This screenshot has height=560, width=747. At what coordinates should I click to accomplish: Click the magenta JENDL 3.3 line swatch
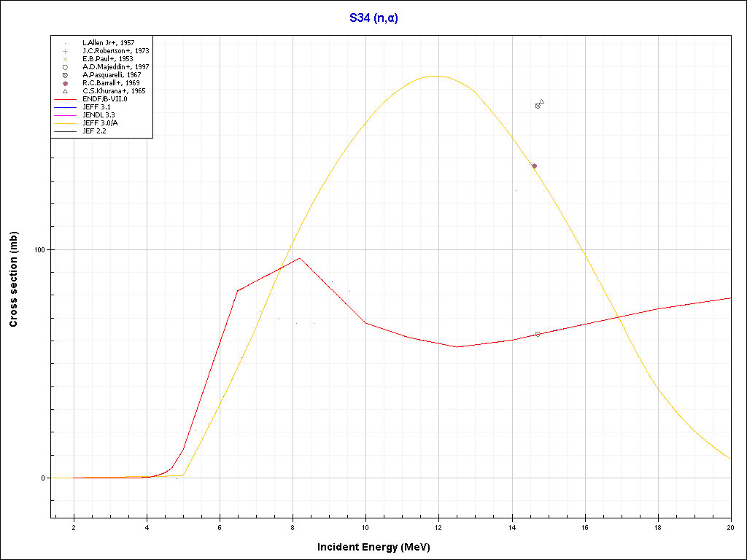click(x=65, y=115)
